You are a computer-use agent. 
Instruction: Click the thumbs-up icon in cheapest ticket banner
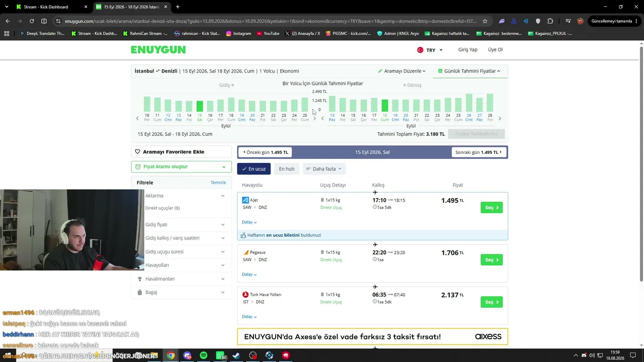click(x=244, y=235)
